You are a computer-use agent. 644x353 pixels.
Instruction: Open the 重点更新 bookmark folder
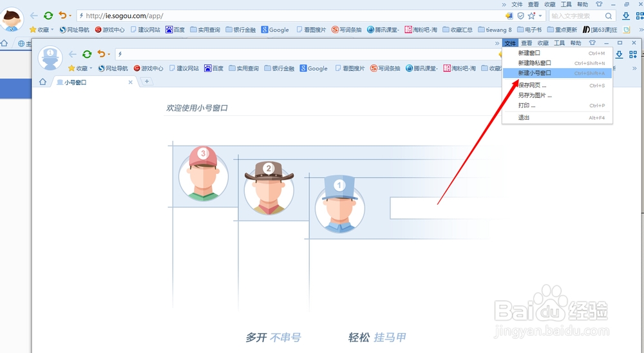[x=562, y=30]
